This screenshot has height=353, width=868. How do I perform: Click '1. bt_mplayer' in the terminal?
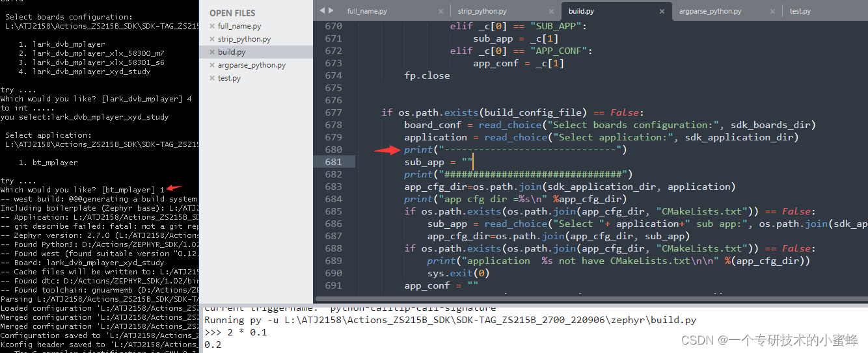tap(48, 163)
